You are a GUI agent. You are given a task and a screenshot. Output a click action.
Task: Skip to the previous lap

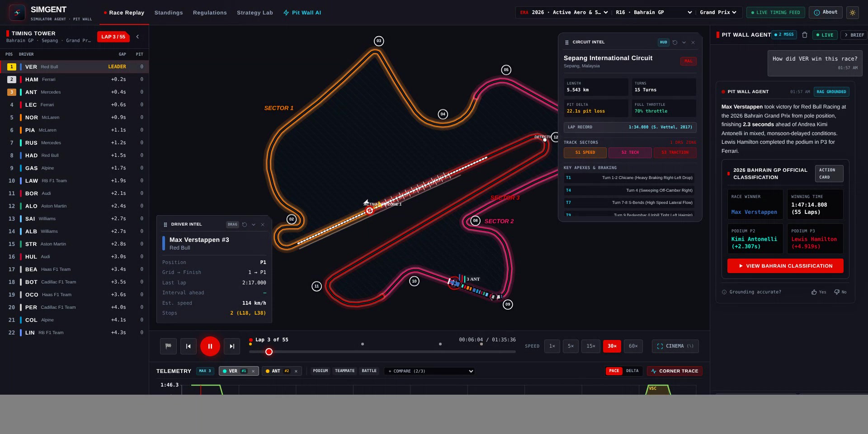pyautogui.click(x=189, y=346)
